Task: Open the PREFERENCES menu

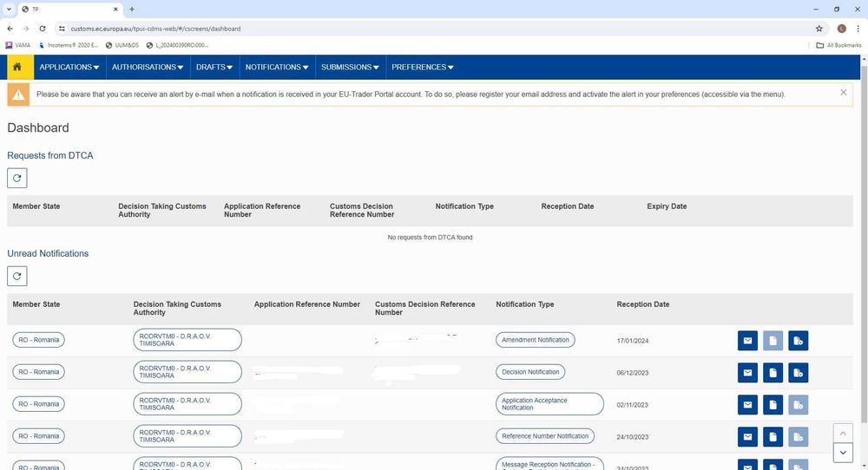Action: point(423,67)
